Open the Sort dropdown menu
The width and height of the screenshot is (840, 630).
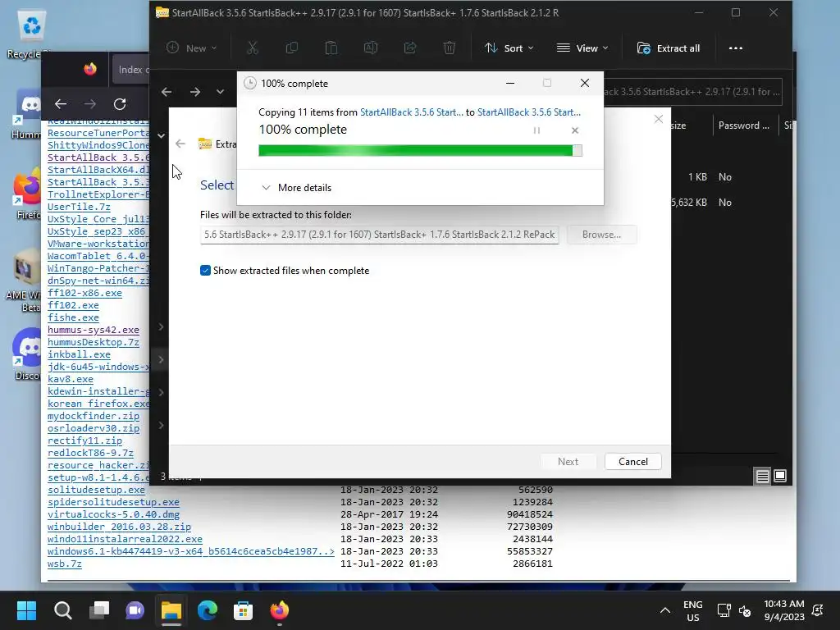click(509, 48)
